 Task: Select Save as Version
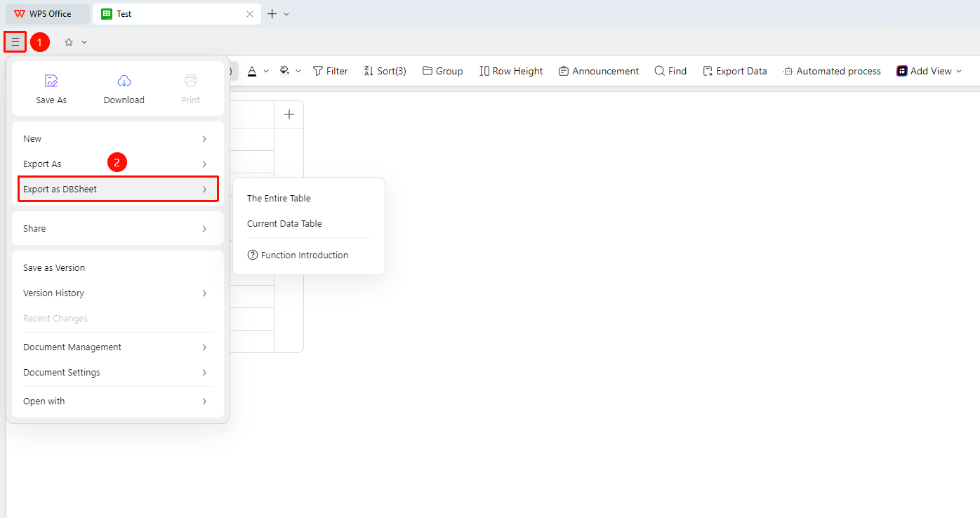(x=118, y=268)
